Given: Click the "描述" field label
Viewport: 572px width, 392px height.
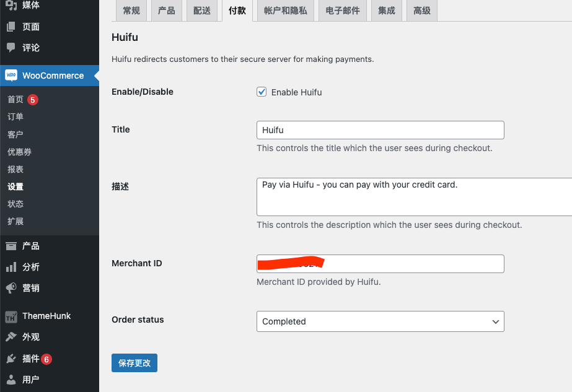Looking at the screenshot, I should [120, 186].
